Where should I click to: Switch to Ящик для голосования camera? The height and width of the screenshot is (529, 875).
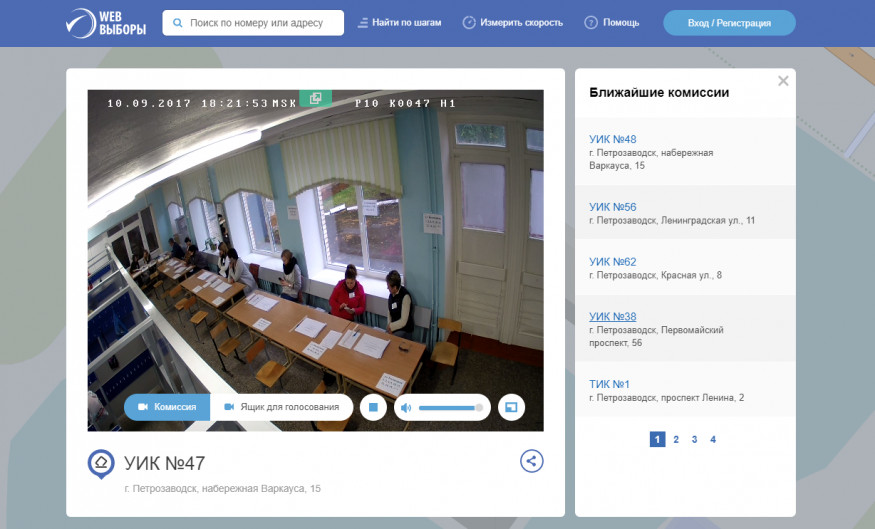click(282, 407)
